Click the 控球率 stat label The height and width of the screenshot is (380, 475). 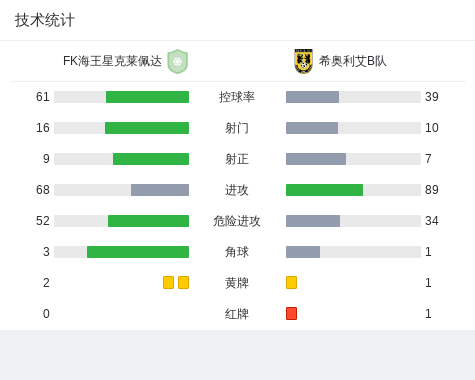[x=237, y=97]
